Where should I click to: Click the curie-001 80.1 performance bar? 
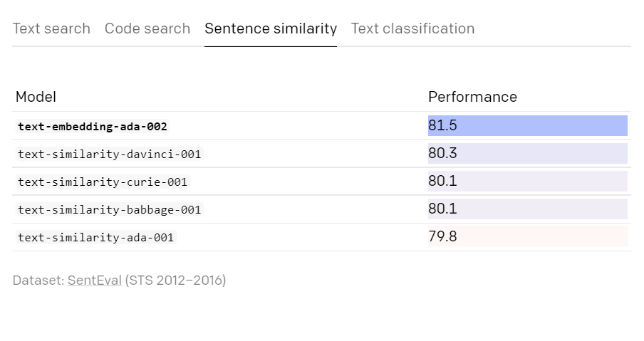tap(528, 181)
